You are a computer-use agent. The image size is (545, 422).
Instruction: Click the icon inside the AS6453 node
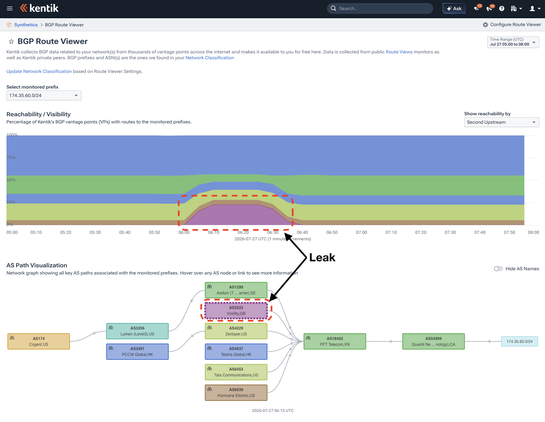209,368
